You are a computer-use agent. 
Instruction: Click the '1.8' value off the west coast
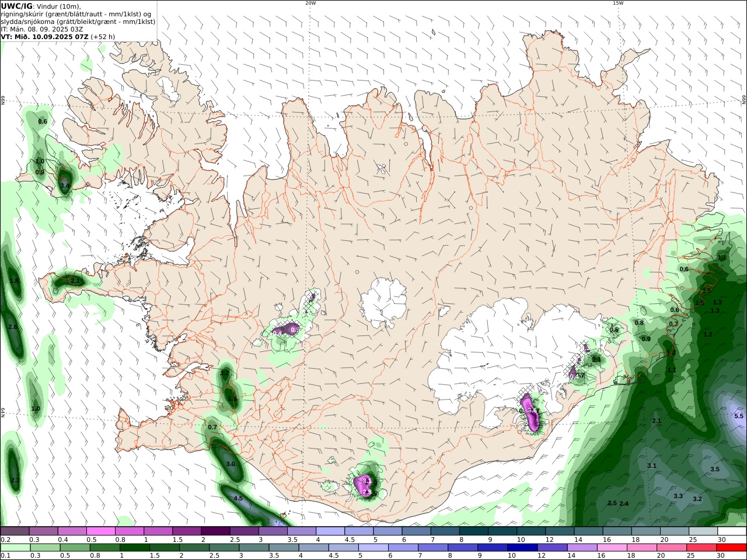15,281
